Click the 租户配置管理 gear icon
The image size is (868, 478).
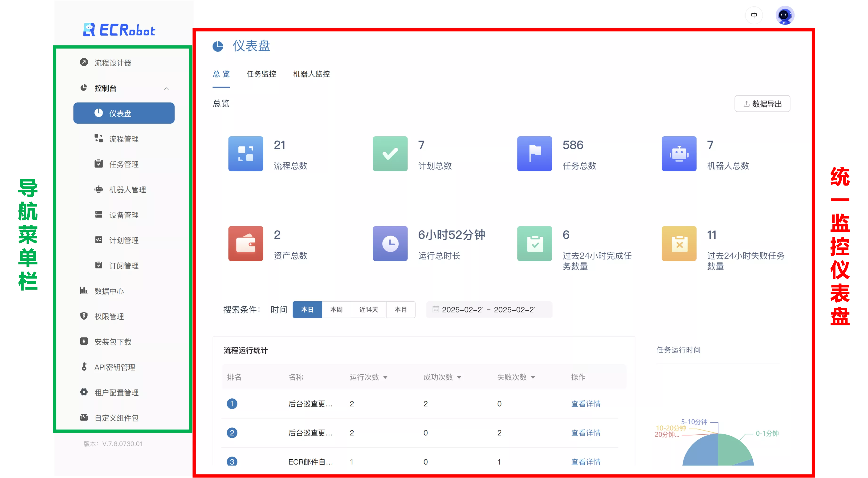tap(84, 392)
